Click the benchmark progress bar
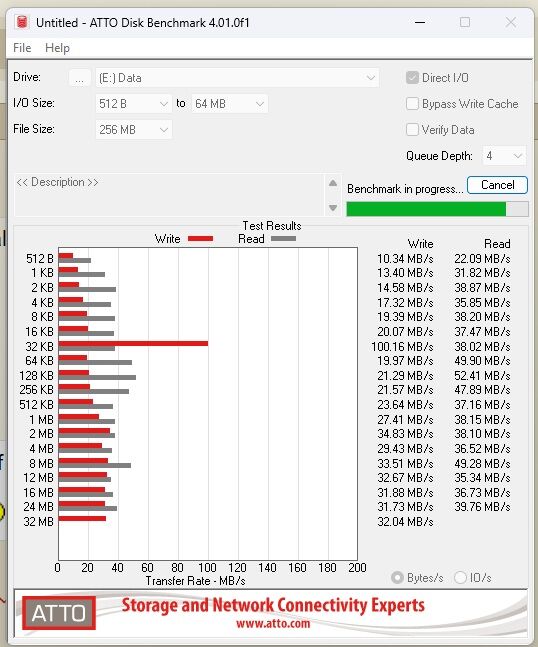Screen dimensions: 538x647 437,209
